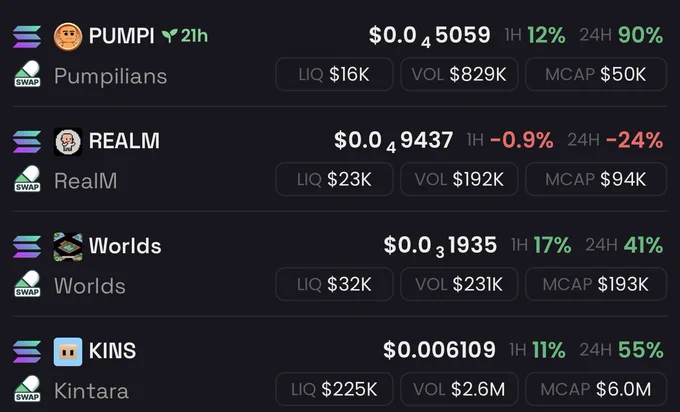Viewport: 680px width, 412px height.
Task: Click the Worlds 24H 41% change
Action: pos(624,245)
